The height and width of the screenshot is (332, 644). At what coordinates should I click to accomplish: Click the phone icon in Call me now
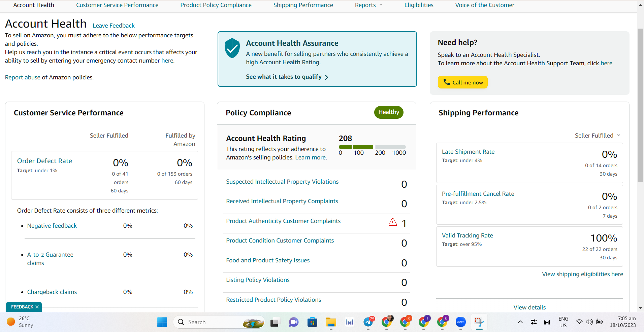447,82
